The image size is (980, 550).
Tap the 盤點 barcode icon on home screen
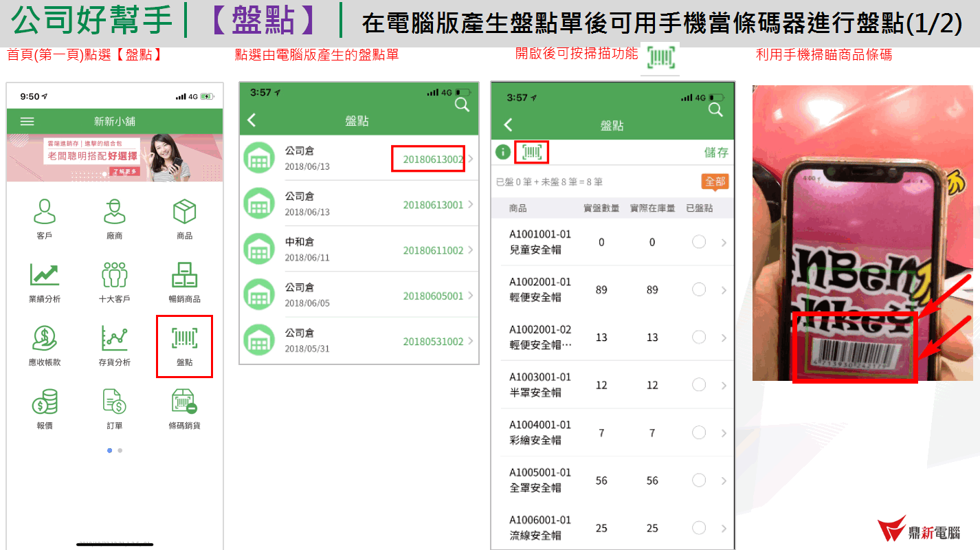click(184, 338)
